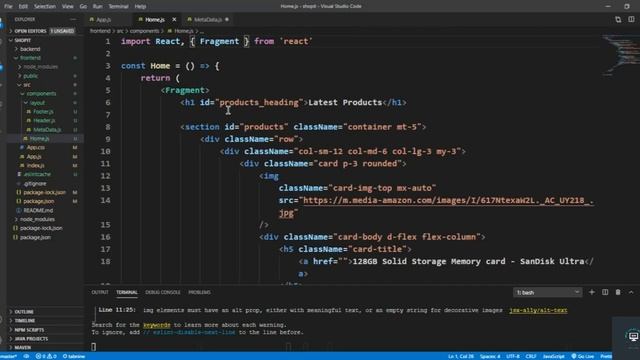Open Header.js in the explorer
640x360 pixels.
pos(44,121)
